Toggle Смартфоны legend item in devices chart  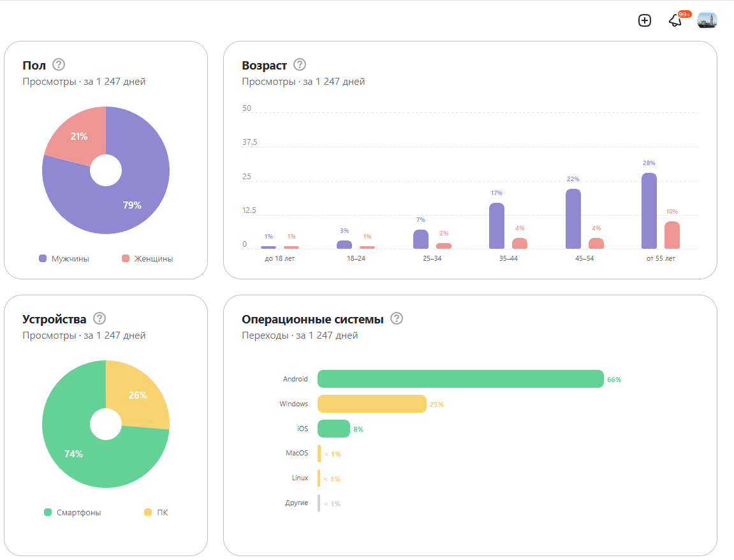73,512
